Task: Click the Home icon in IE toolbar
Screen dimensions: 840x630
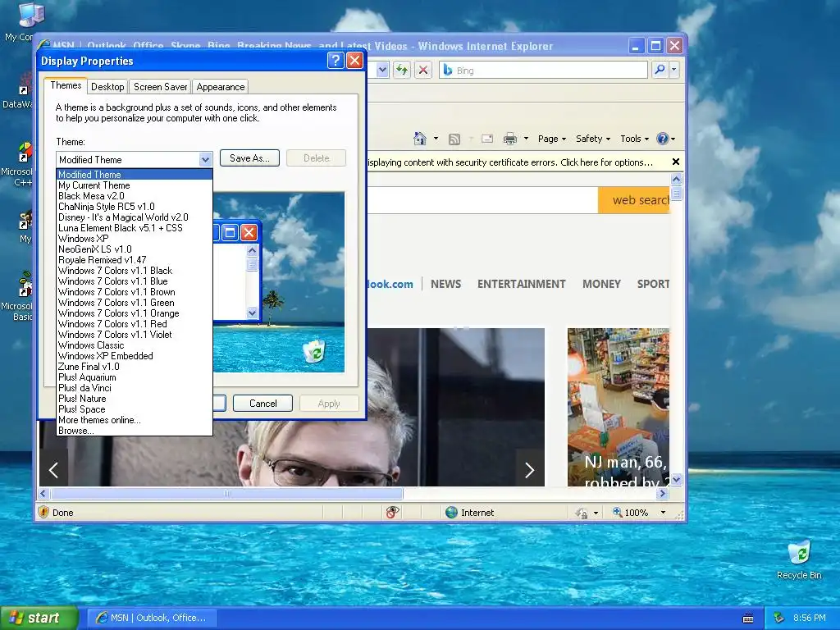Action: point(419,139)
